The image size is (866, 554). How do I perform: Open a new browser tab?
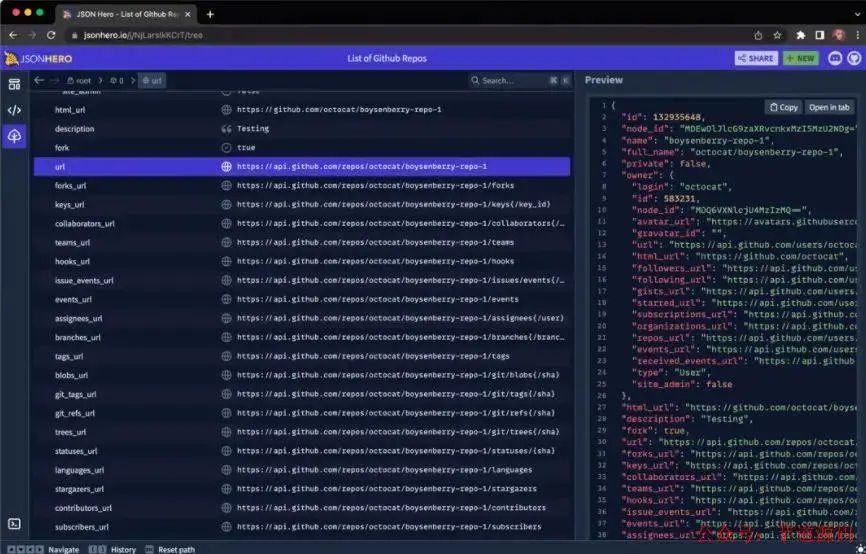210,14
